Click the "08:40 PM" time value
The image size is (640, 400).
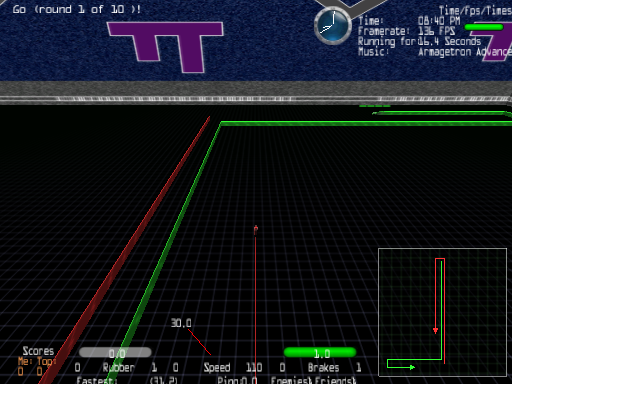439,21
